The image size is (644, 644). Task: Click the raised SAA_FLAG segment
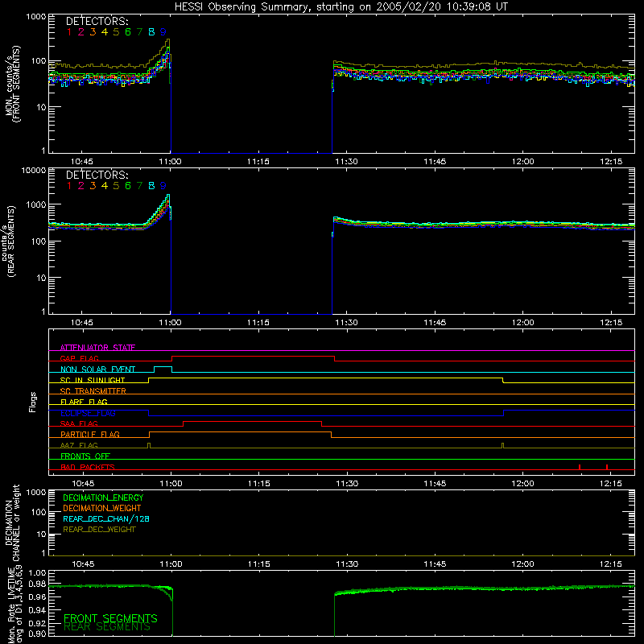(x=252, y=422)
